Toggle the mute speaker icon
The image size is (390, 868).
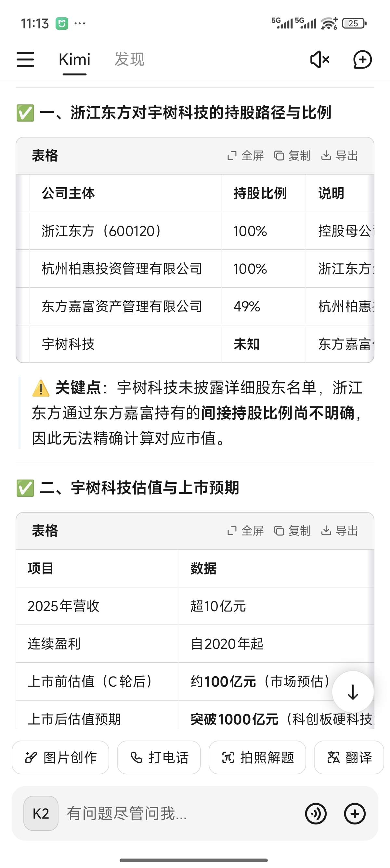point(319,59)
